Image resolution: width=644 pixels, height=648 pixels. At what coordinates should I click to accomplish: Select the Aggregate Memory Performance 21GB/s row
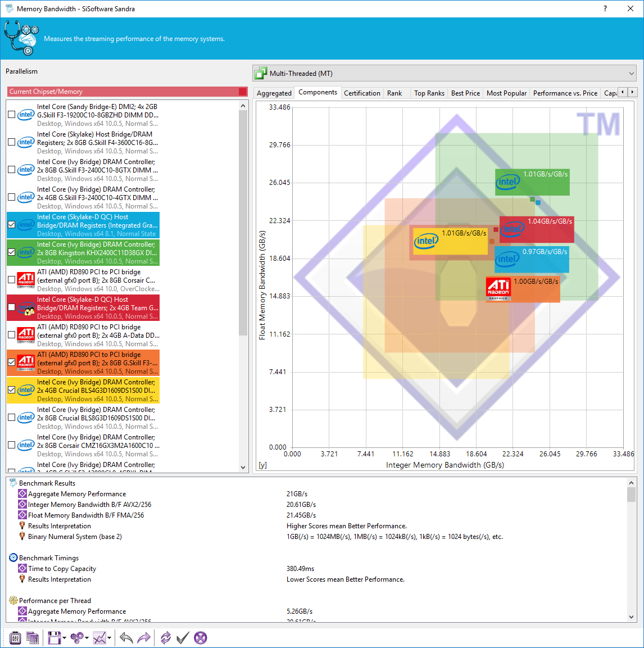[318, 494]
